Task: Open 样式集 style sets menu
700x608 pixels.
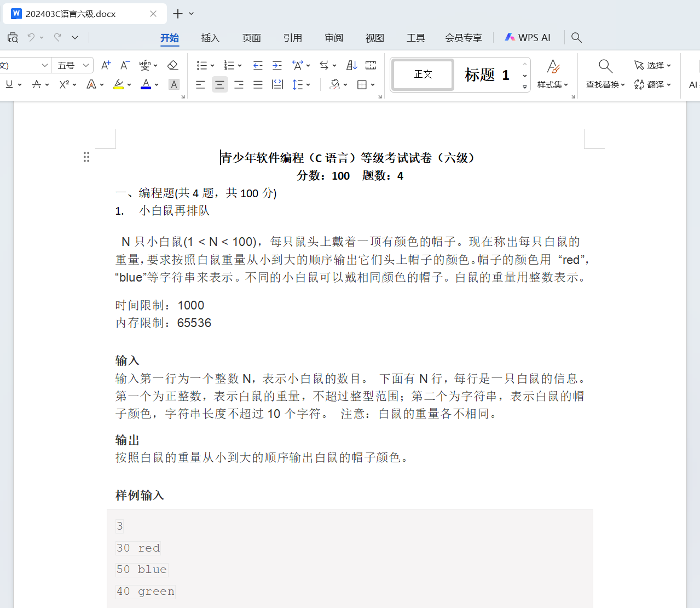Action: click(553, 74)
